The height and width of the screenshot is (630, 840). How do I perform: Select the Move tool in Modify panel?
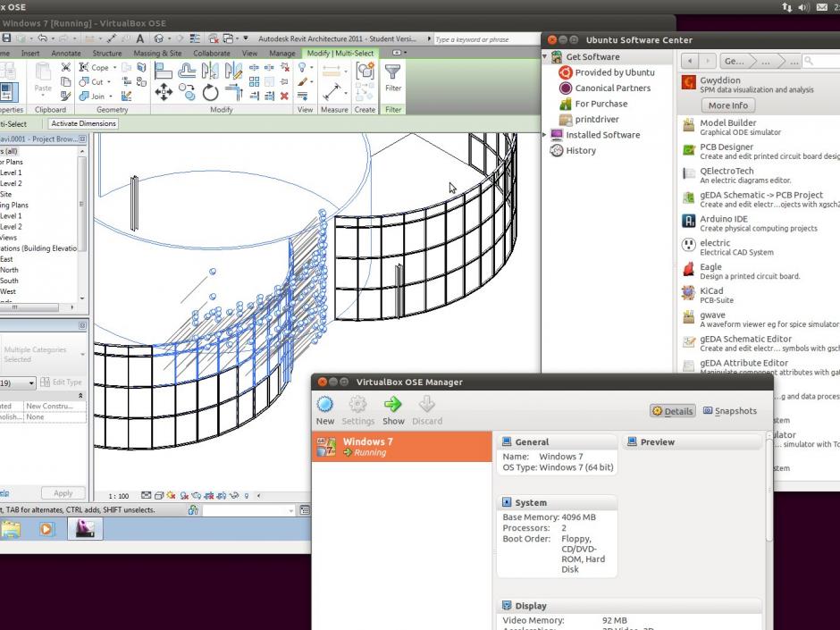[x=164, y=92]
